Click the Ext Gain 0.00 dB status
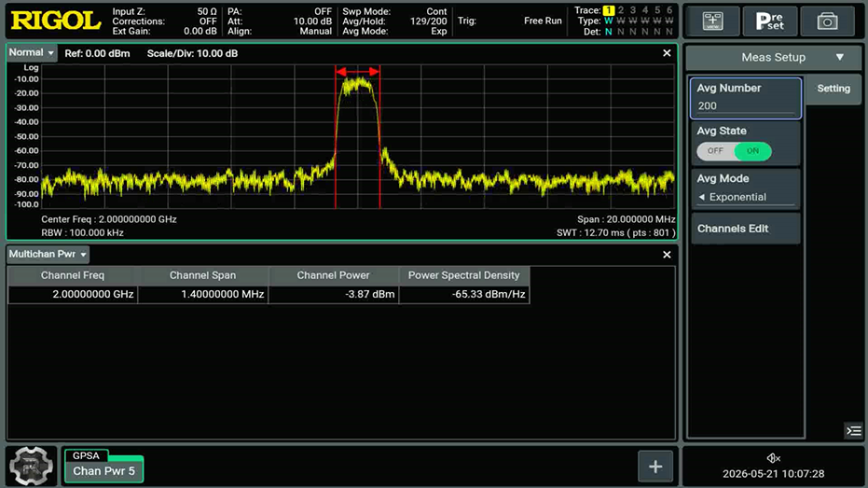This screenshot has width=868, height=488. point(164,31)
